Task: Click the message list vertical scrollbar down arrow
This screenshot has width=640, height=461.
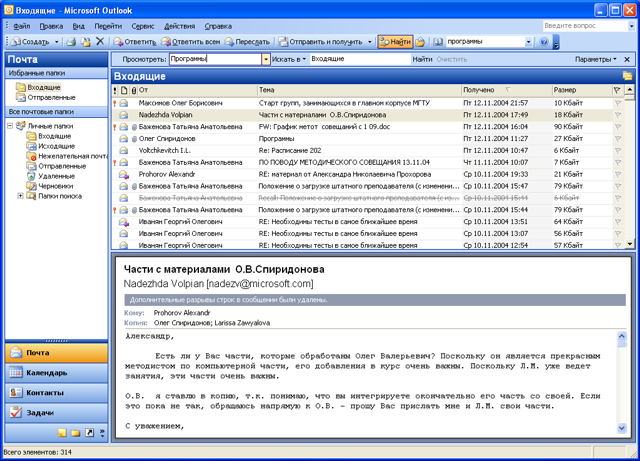Action: click(x=630, y=244)
